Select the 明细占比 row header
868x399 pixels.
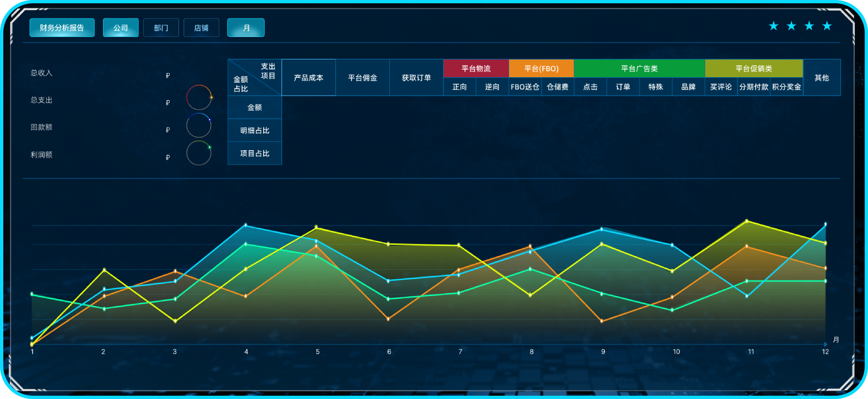click(x=255, y=131)
